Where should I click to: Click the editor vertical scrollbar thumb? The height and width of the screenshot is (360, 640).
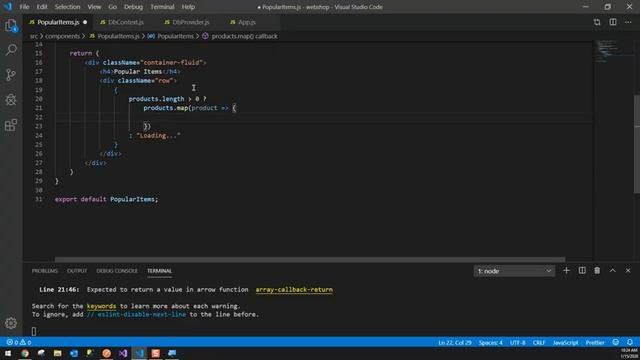[x=637, y=144]
